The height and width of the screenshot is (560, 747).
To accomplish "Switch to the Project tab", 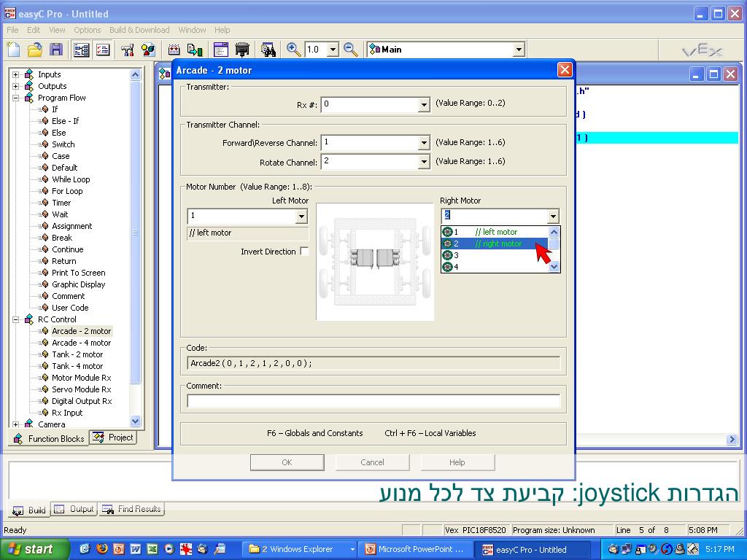I will click(x=113, y=437).
